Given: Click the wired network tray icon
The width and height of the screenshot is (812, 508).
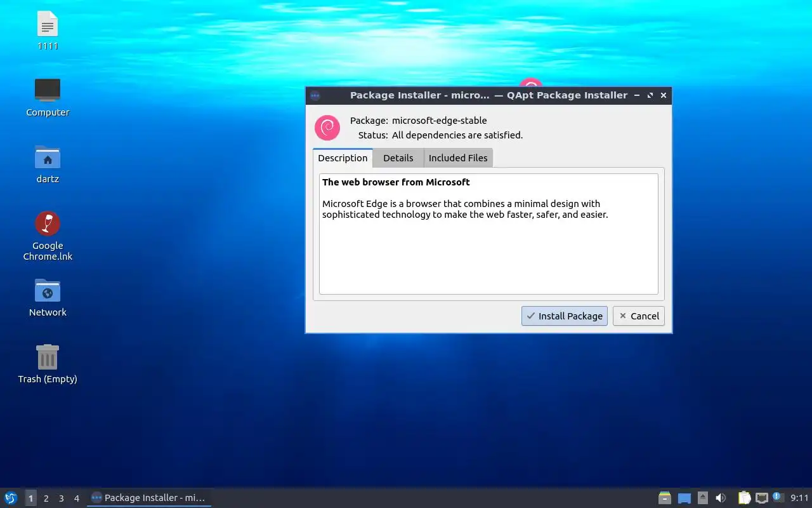Looking at the screenshot, I should click(x=762, y=498).
